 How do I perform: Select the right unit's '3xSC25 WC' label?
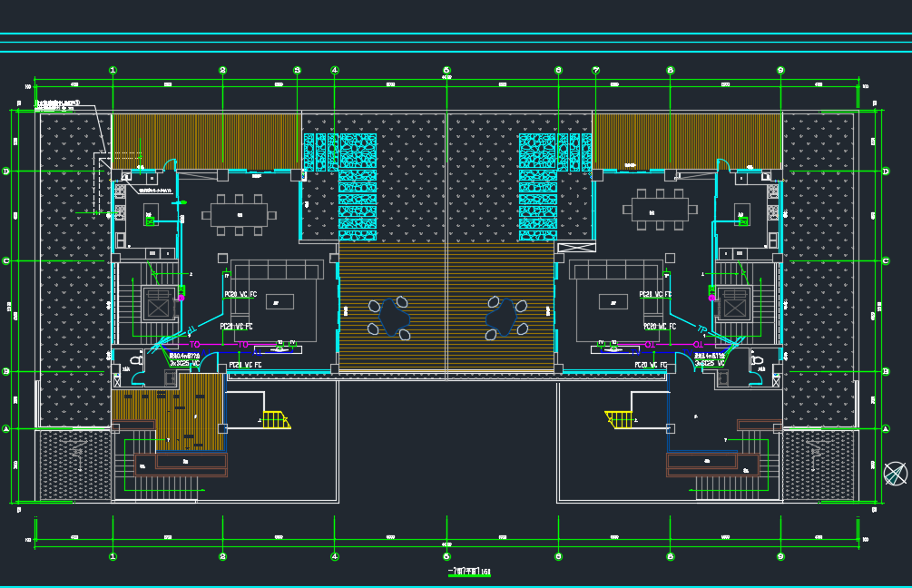tap(710, 363)
